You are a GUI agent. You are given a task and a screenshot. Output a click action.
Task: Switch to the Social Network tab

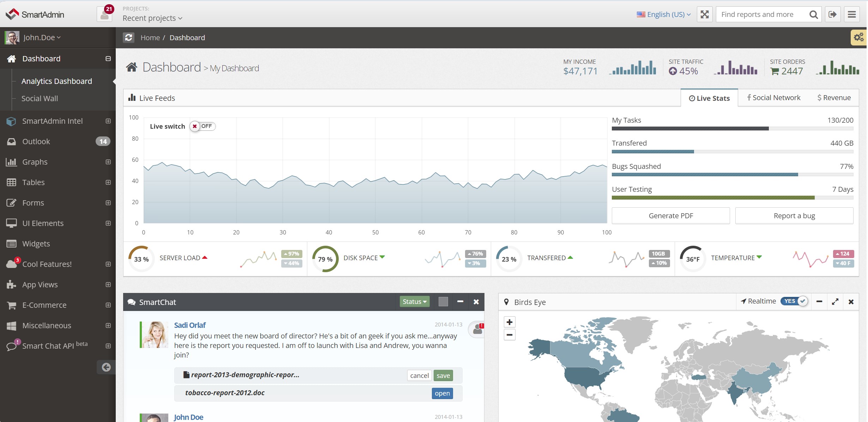click(773, 98)
